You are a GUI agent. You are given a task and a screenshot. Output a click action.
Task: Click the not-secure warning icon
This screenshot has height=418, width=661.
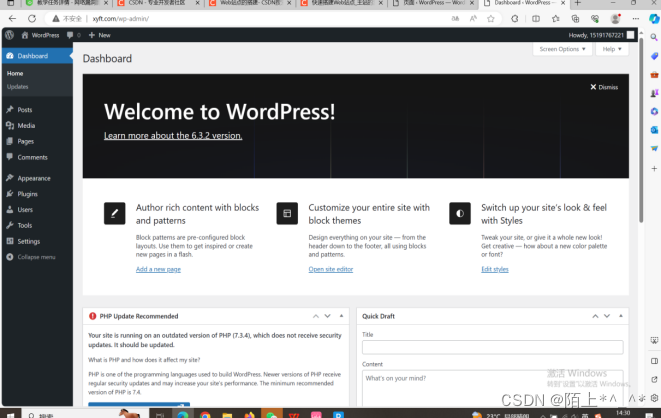(56, 19)
